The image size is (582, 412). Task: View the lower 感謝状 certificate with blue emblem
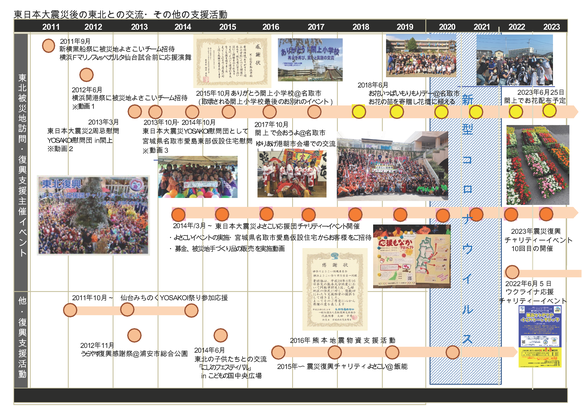tap(335, 290)
